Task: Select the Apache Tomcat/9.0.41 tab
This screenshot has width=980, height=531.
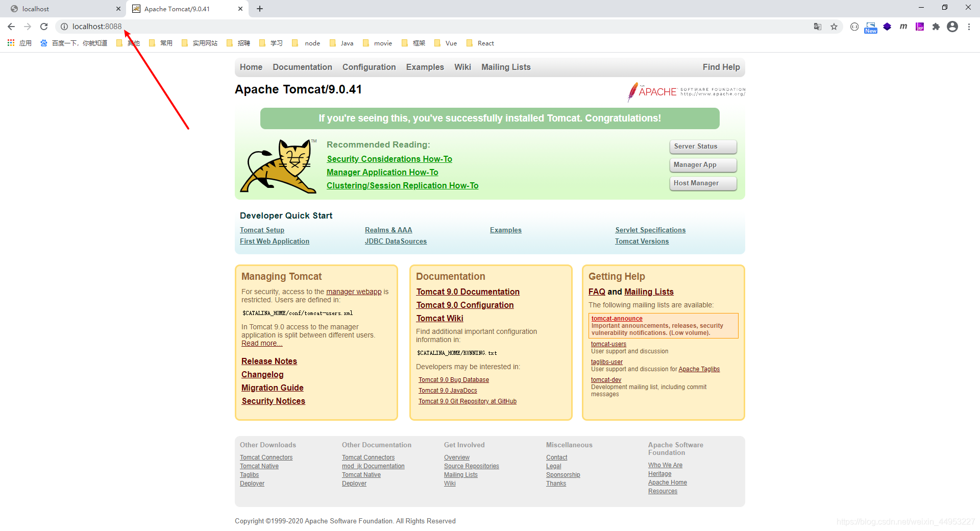Action: tap(187, 9)
